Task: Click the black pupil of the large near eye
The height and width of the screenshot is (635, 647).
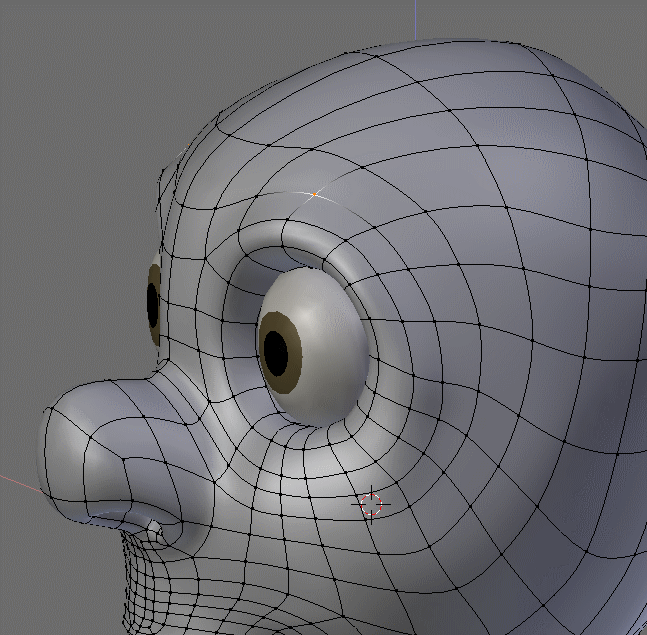Action: coord(276,354)
